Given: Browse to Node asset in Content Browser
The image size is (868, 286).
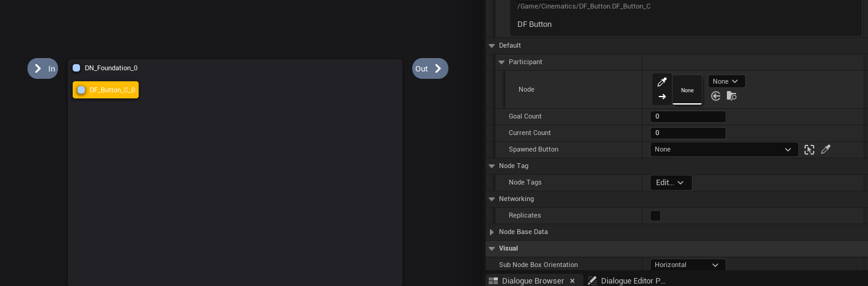Looking at the screenshot, I should tap(731, 96).
